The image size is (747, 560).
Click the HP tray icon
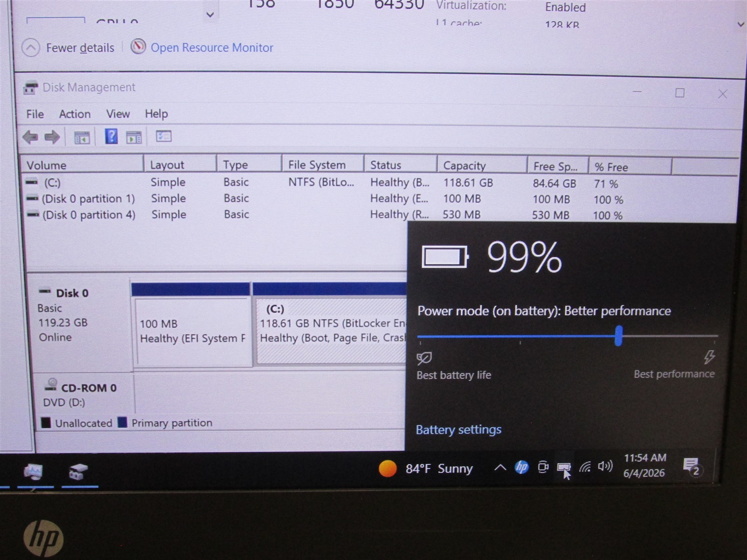[x=521, y=467]
